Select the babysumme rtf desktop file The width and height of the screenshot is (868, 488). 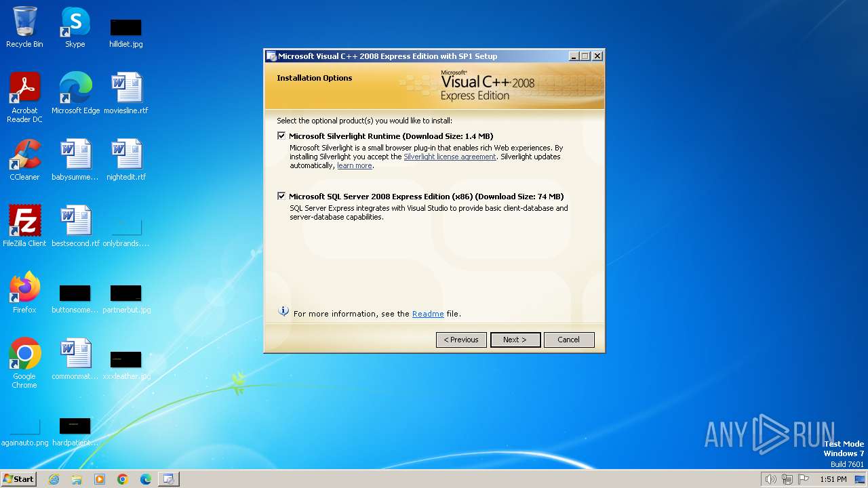pyautogui.click(x=75, y=160)
